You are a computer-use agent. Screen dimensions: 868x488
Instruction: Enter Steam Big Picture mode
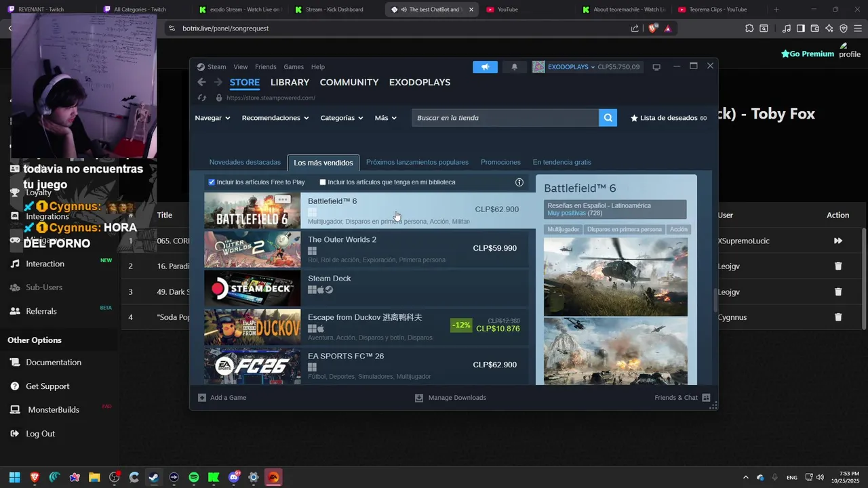tap(656, 67)
